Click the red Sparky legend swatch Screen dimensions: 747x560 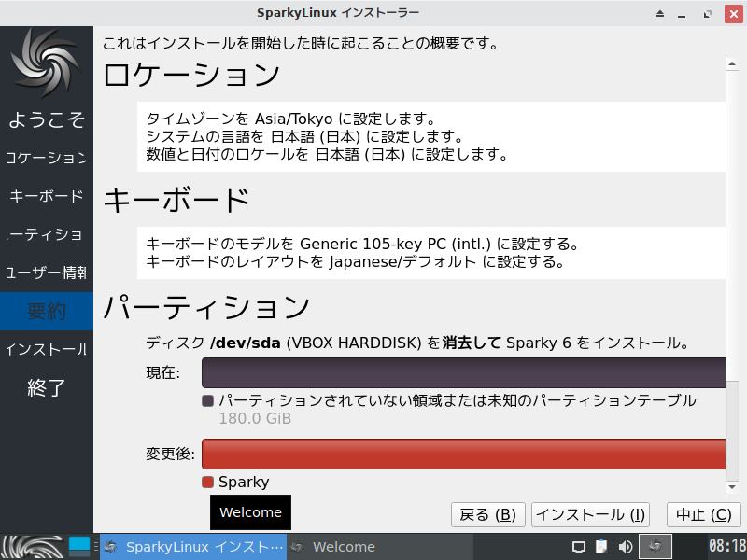(207, 483)
